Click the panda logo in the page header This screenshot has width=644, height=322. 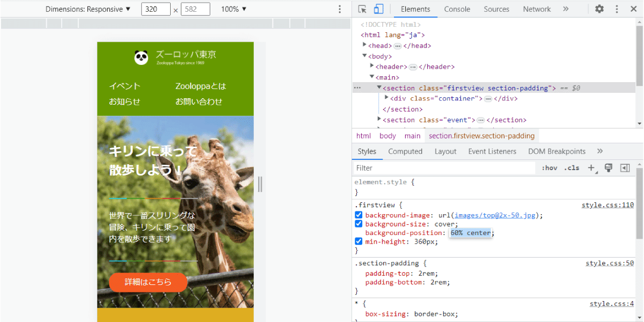[141, 57]
